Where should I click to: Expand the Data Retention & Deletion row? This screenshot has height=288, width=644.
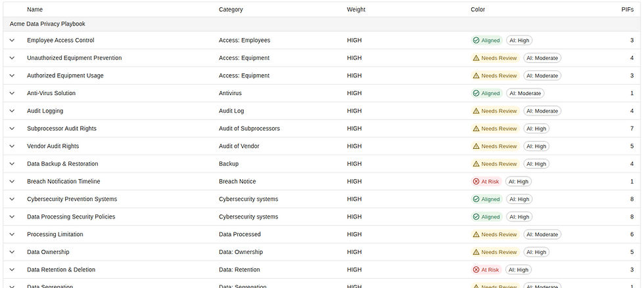point(12,270)
